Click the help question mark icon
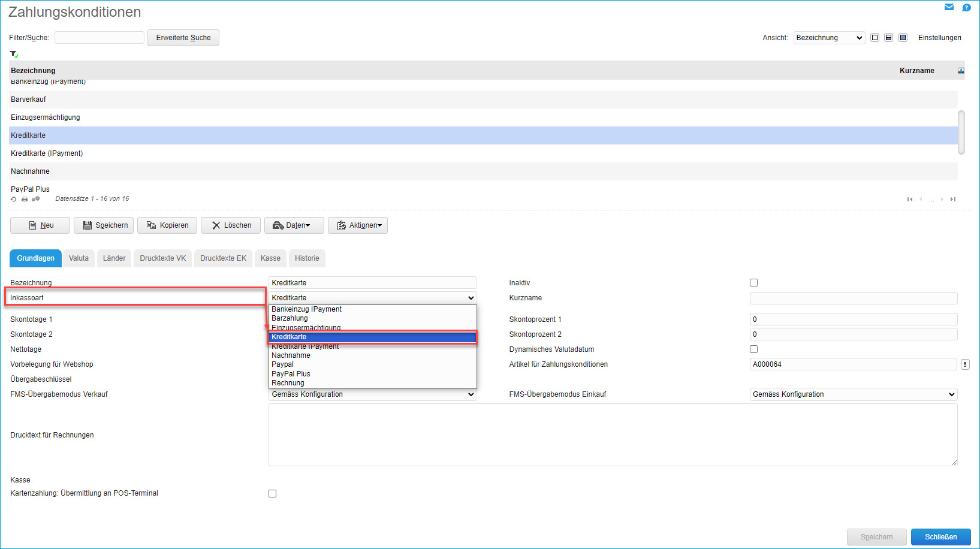The image size is (980, 549). click(966, 7)
